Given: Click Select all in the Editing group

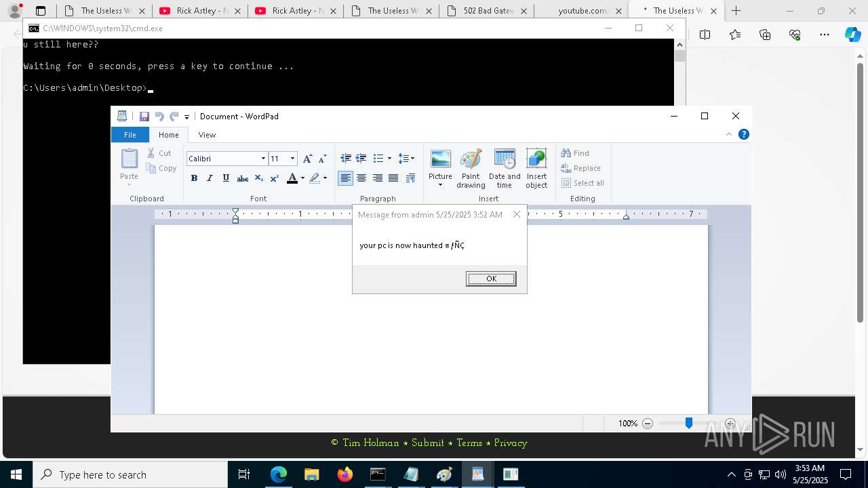Looking at the screenshot, I should (583, 183).
